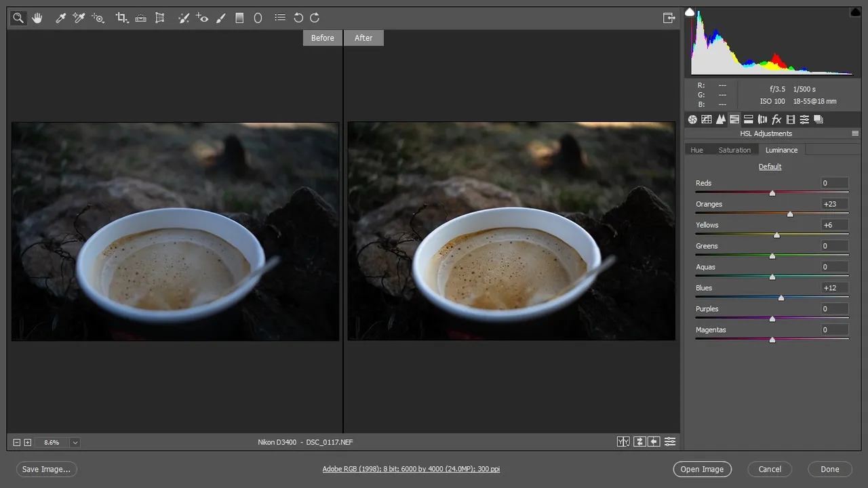868x488 pixels.
Task: Open the Split Toning panel
Action: click(x=749, y=119)
